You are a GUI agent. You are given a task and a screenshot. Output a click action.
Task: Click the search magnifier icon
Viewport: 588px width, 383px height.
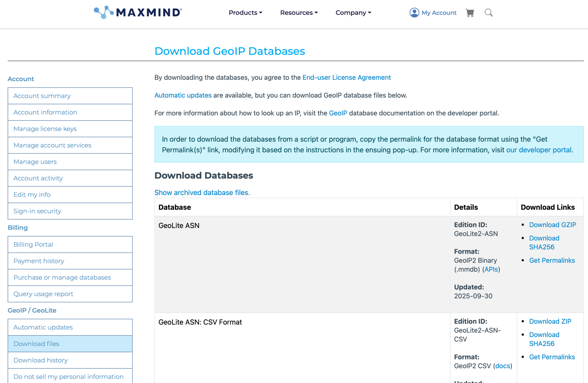click(x=488, y=13)
